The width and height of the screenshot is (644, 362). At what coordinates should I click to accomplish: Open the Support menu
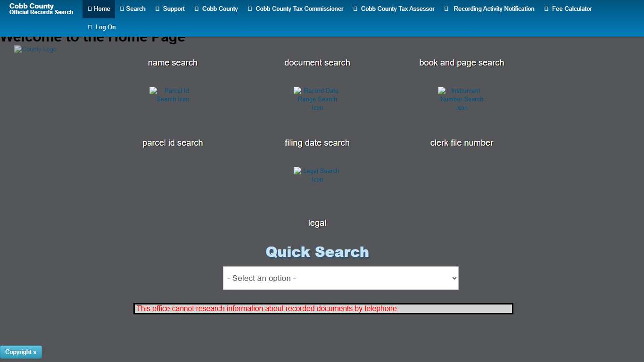pos(170,8)
